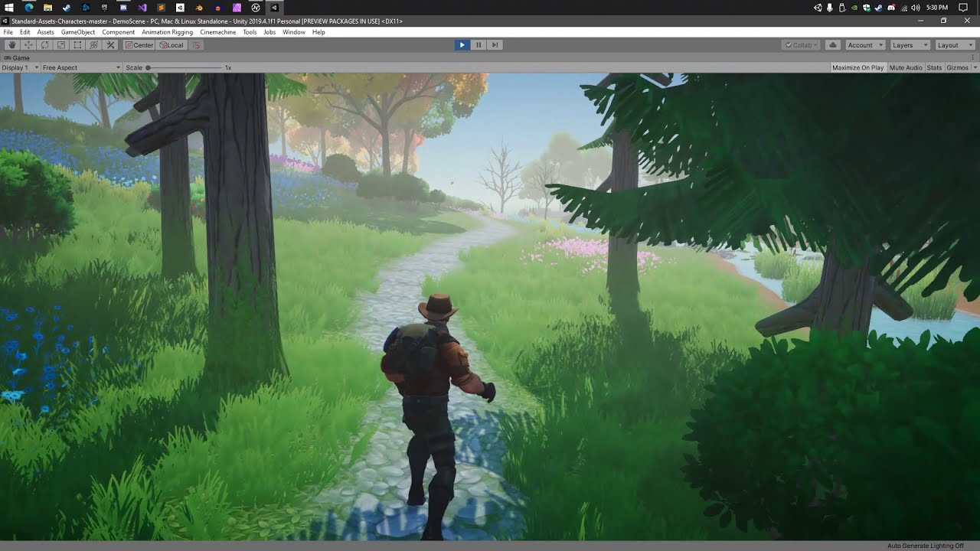Open the Layers dropdown

(910, 45)
